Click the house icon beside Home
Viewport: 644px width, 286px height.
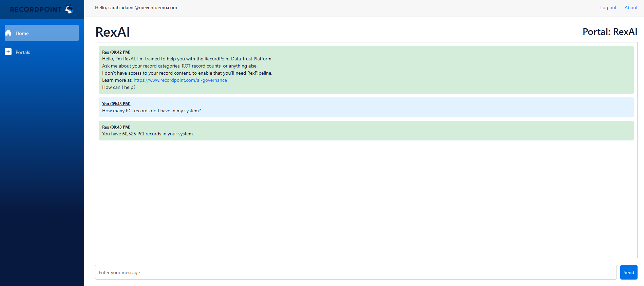(8, 33)
